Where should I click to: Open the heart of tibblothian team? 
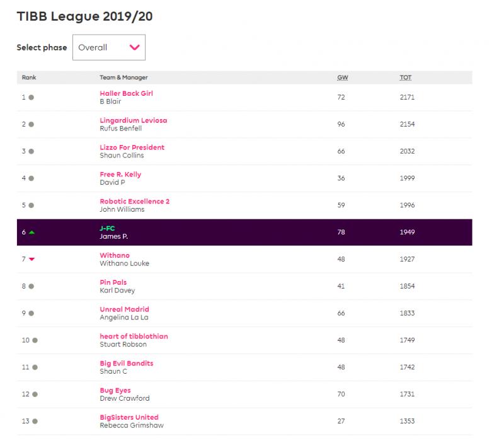click(134, 337)
